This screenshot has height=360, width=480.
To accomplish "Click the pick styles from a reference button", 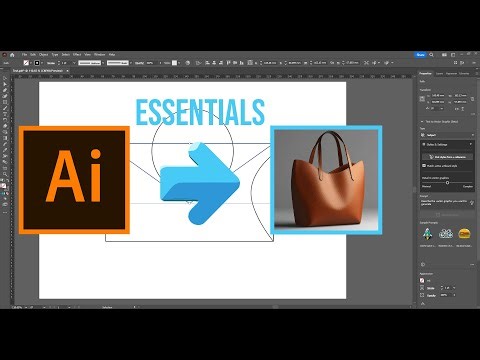I will tap(448, 157).
